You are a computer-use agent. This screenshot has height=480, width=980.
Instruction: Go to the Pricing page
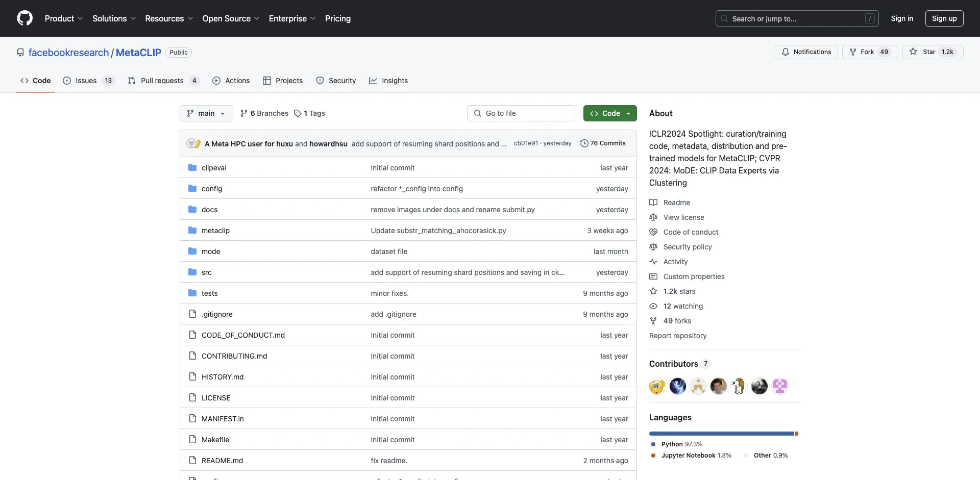coord(338,18)
